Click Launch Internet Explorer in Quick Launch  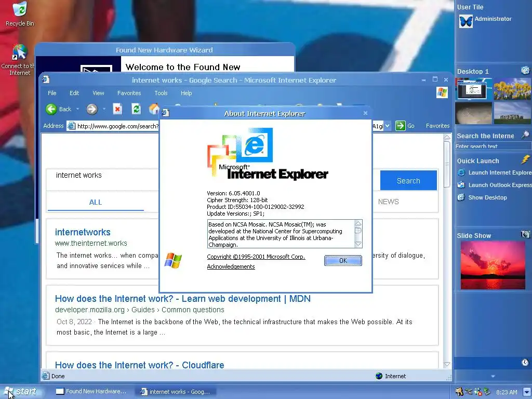(x=495, y=172)
